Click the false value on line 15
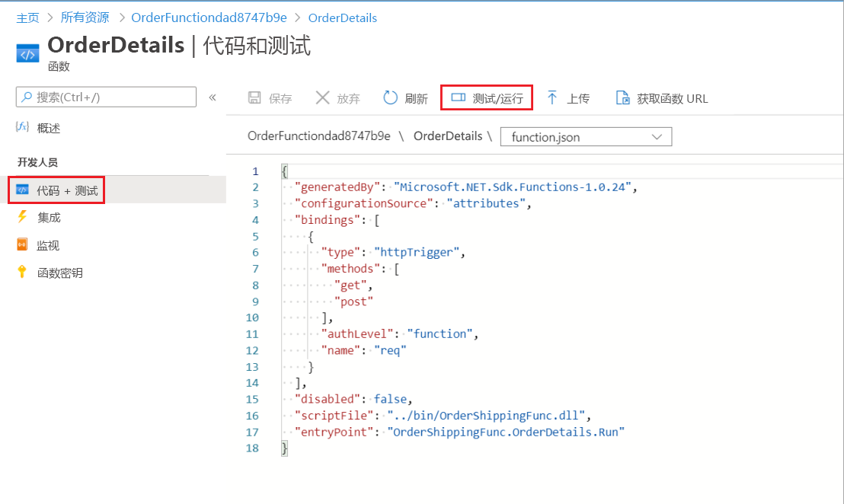844x504 pixels. pyautogui.click(x=390, y=399)
